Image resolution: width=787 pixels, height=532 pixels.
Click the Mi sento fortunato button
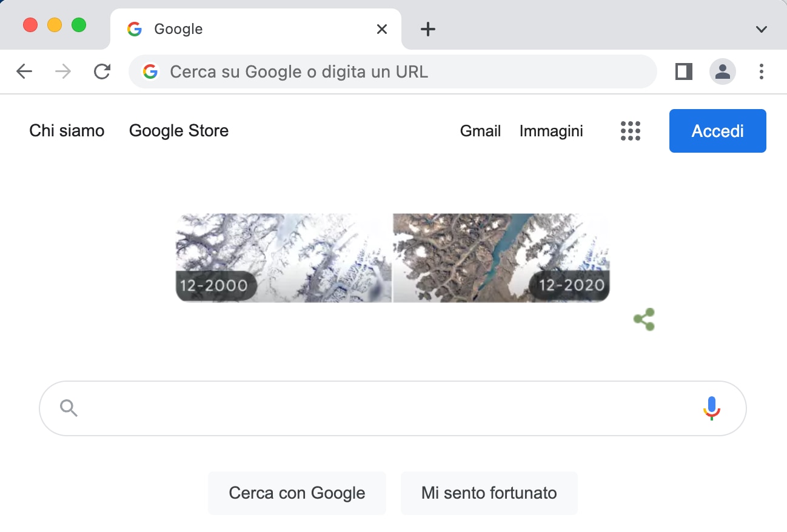click(489, 493)
